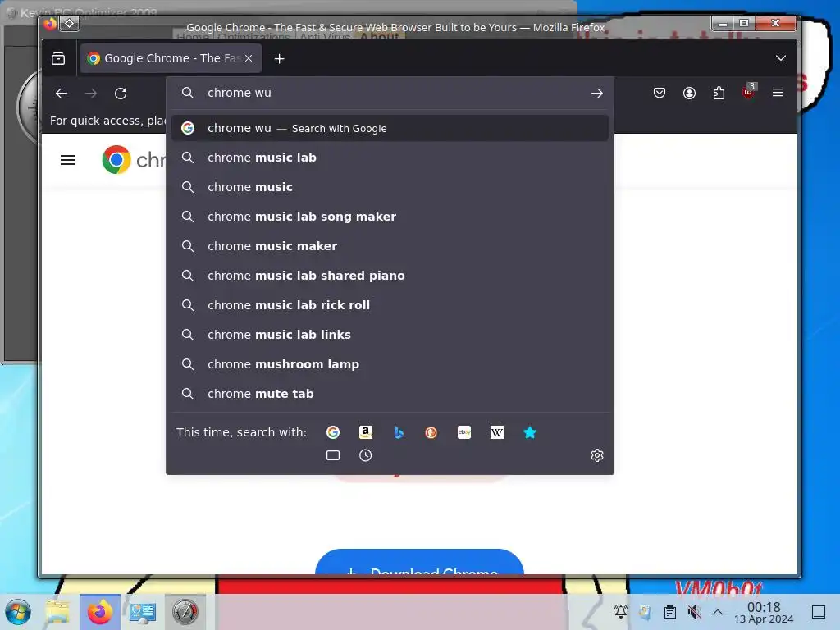Click the Chrome logo on the page
The image size is (840, 630).
click(116, 160)
